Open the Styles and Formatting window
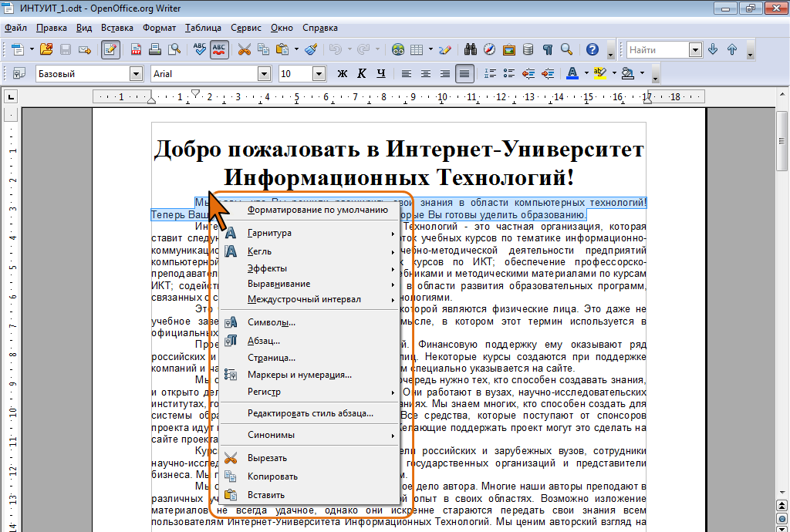Viewport: 790px width, 532px height. tap(19, 73)
